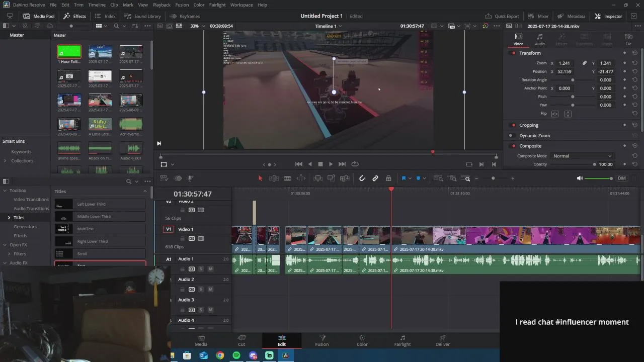Activate the Trim Edit Mode tool
This screenshot has height=362, width=644.
274,178
